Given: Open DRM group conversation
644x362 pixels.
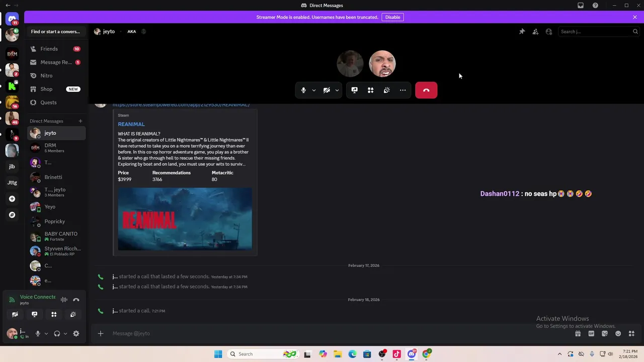Looking at the screenshot, I should pos(56,148).
